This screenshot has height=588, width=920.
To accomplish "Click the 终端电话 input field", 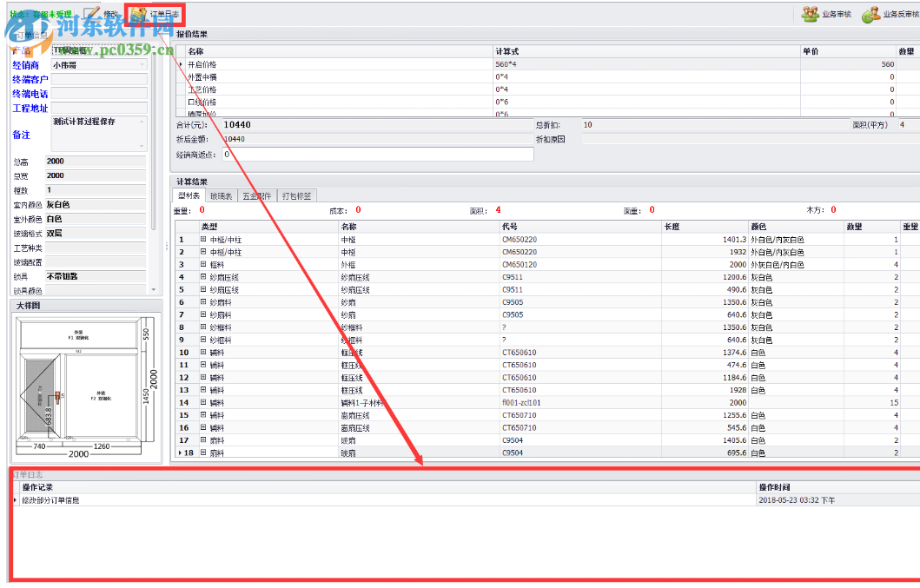I will point(99,93).
